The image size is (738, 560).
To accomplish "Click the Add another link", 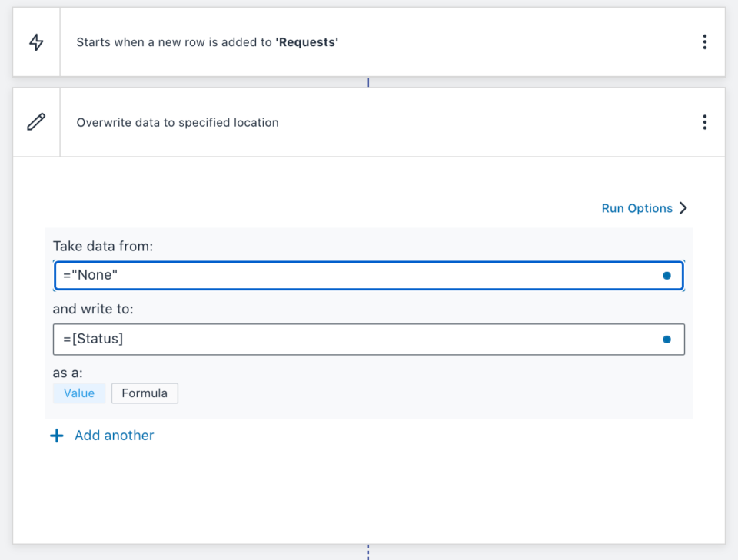I will (x=114, y=436).
